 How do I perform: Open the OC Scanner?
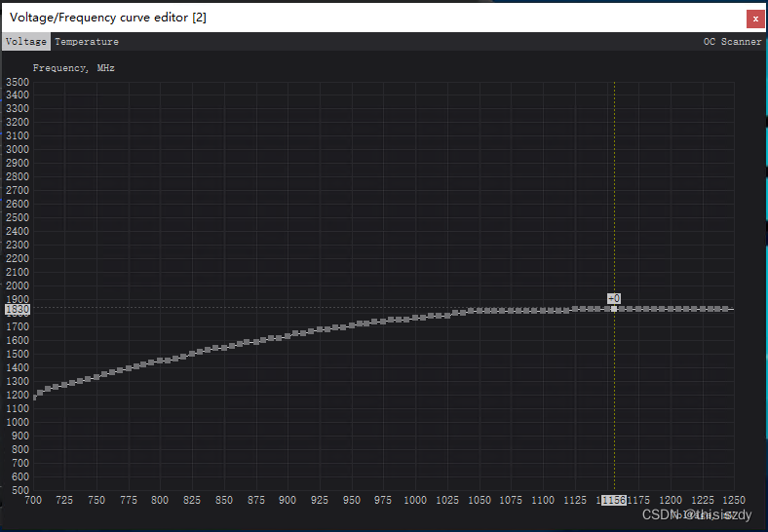click(732, 42)
